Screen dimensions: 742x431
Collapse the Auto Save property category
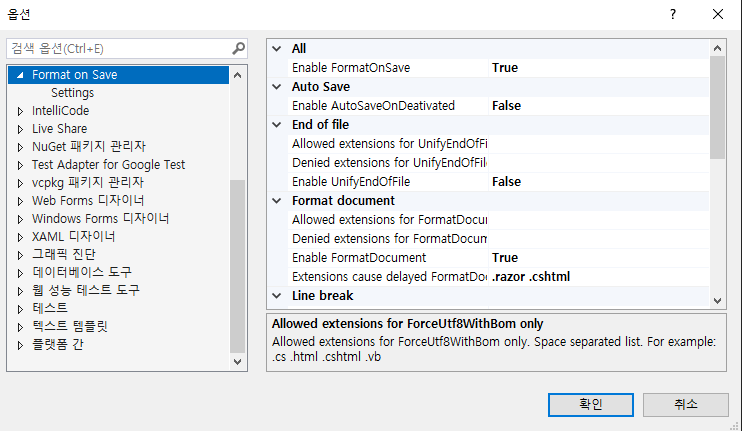[277, 87]
